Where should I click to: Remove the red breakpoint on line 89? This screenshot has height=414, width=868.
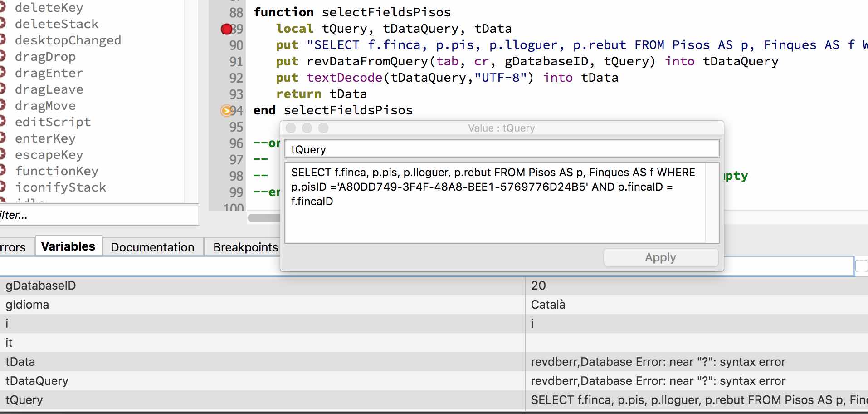(226, 29)
